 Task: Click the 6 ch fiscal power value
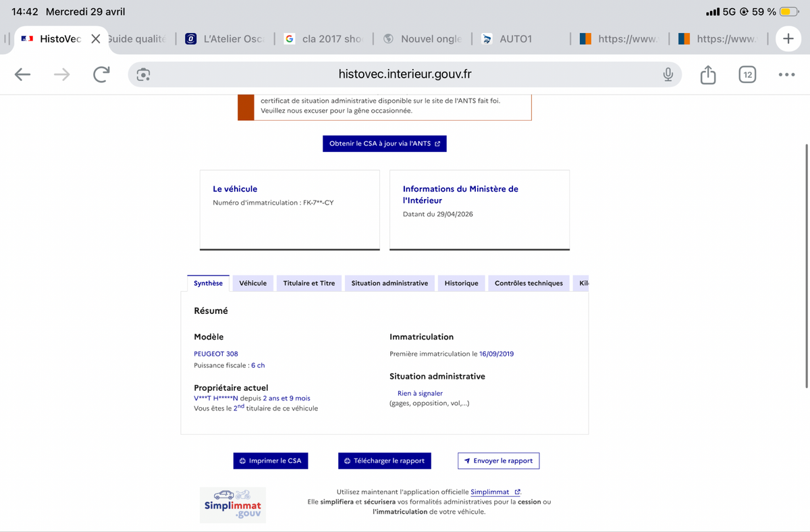click(258, 365)
